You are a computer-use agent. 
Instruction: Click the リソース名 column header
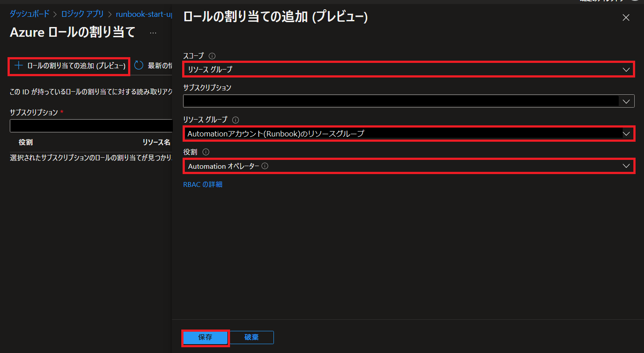tap(156, 142)
